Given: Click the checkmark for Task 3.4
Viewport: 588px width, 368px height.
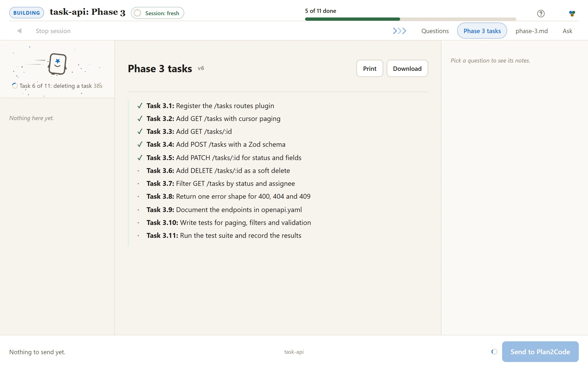Looking at the screenshot, I should click(x=140, y=145).
